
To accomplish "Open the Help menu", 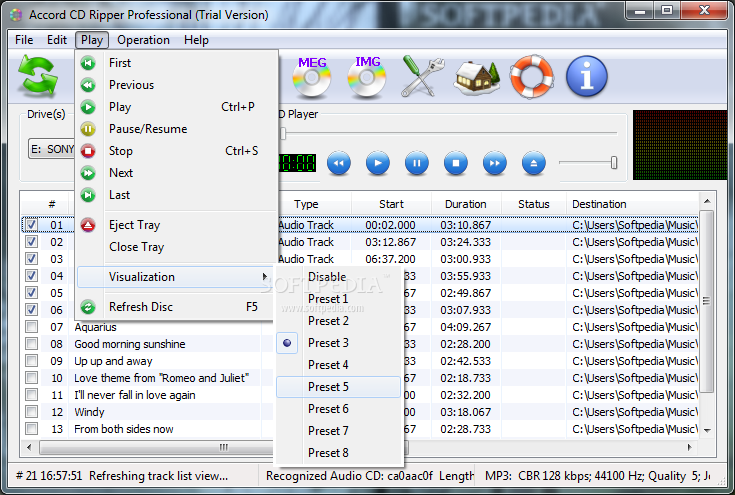I will click(196, 40).
